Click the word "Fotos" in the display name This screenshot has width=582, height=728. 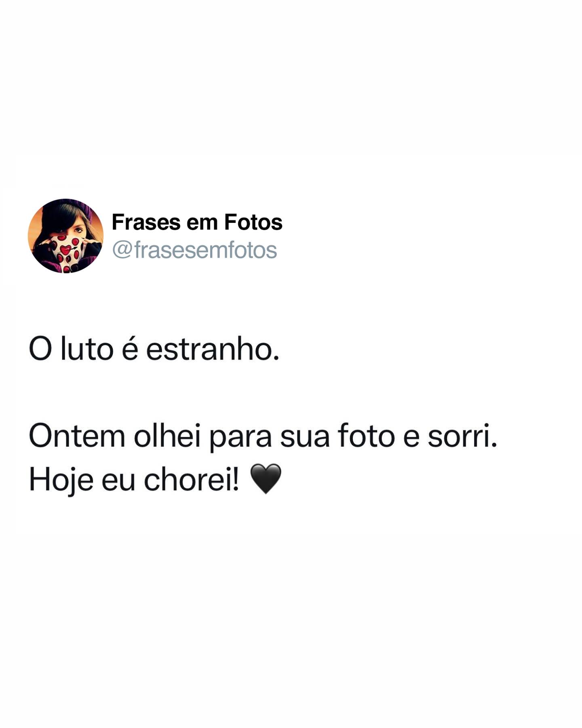(253, 222)
